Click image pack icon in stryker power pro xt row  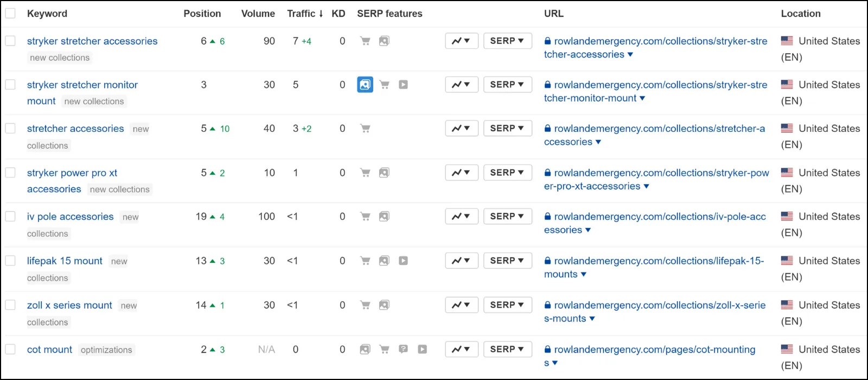[x=384, y=173]
